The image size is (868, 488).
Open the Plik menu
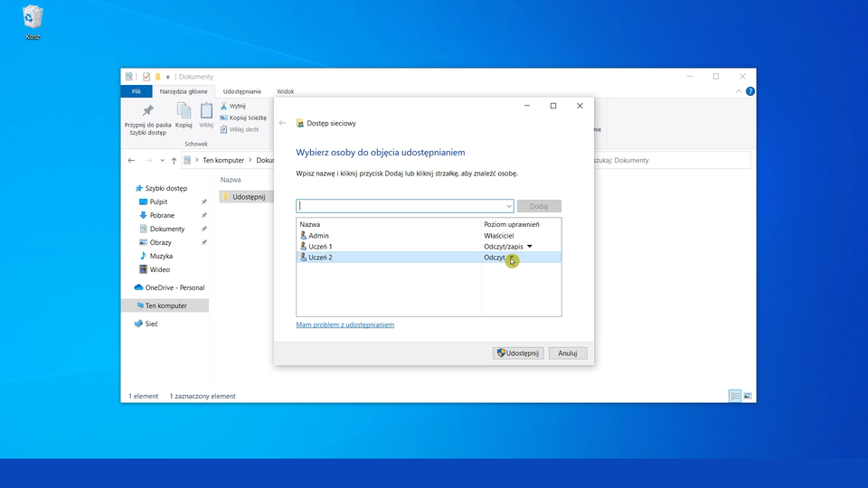tap(136, 91)
